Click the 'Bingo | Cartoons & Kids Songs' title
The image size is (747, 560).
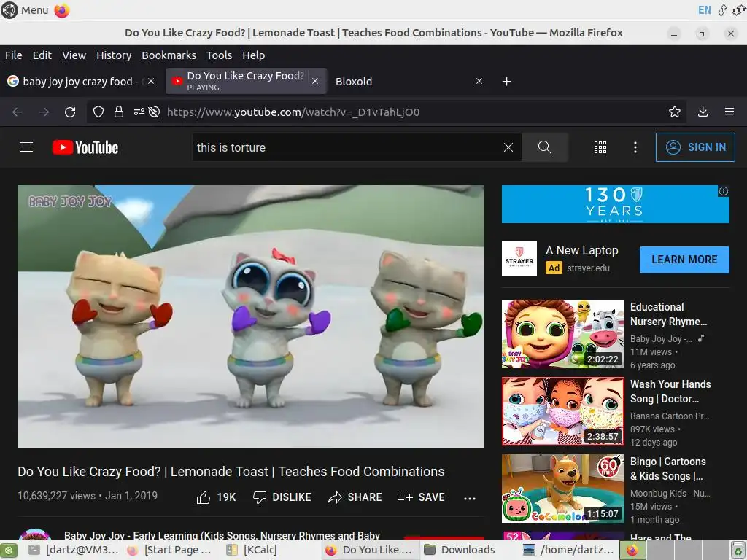pos(668,469)
